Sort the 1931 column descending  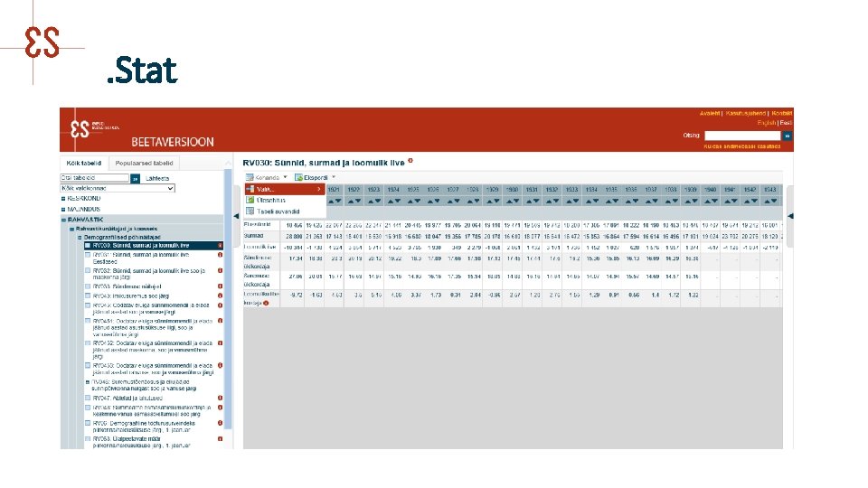pos(536,202)
